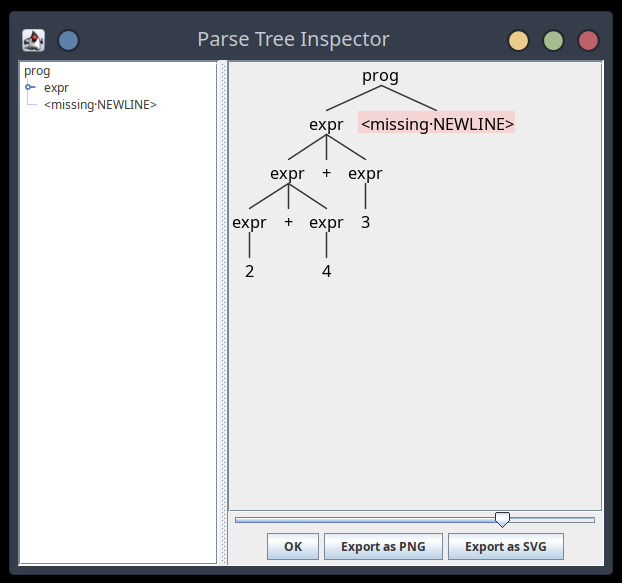Click Export as PNG
This screenshot has height=583, width=622.
point(383,547)
